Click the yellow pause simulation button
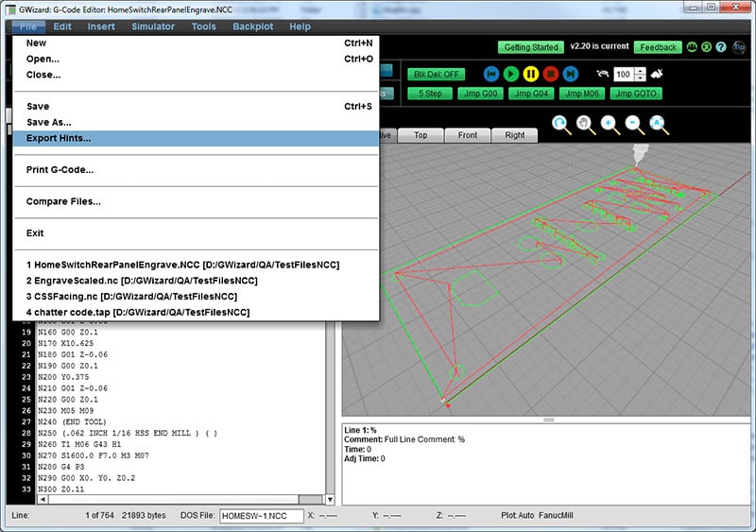 coord(530,74)
